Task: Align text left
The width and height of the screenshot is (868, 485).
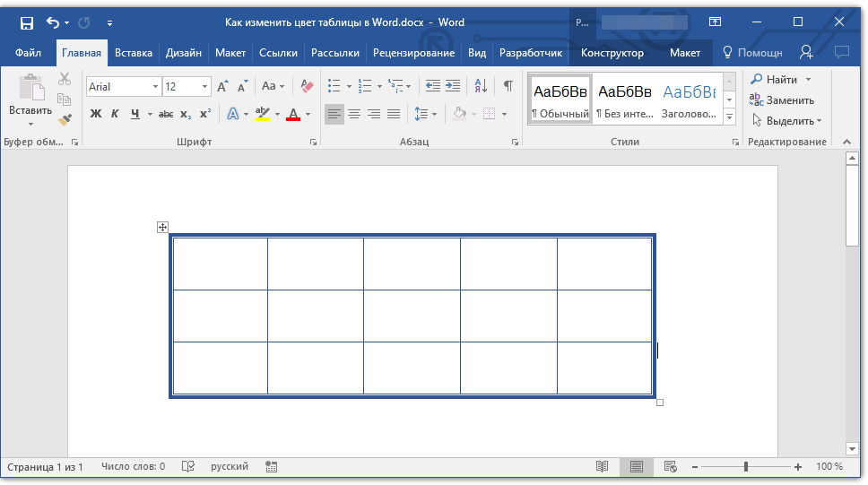Action: pos(334,114)
